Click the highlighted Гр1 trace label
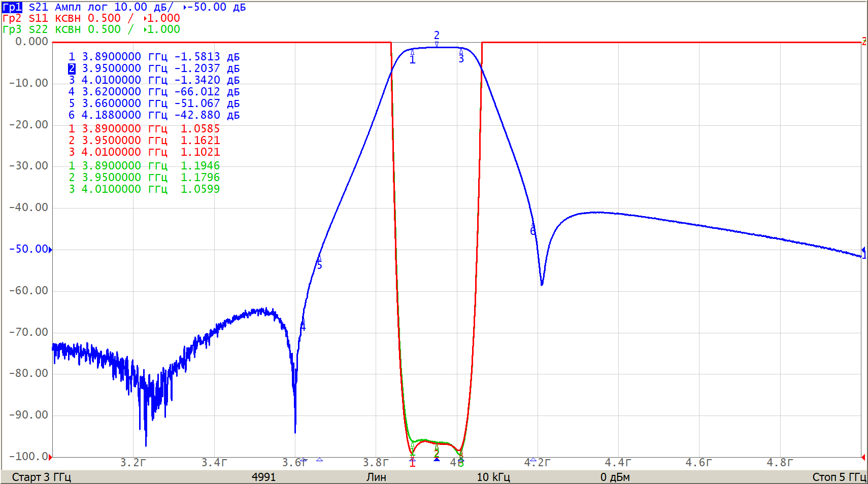The height and width of the screenshot is (484, 868). coord(12,7)
